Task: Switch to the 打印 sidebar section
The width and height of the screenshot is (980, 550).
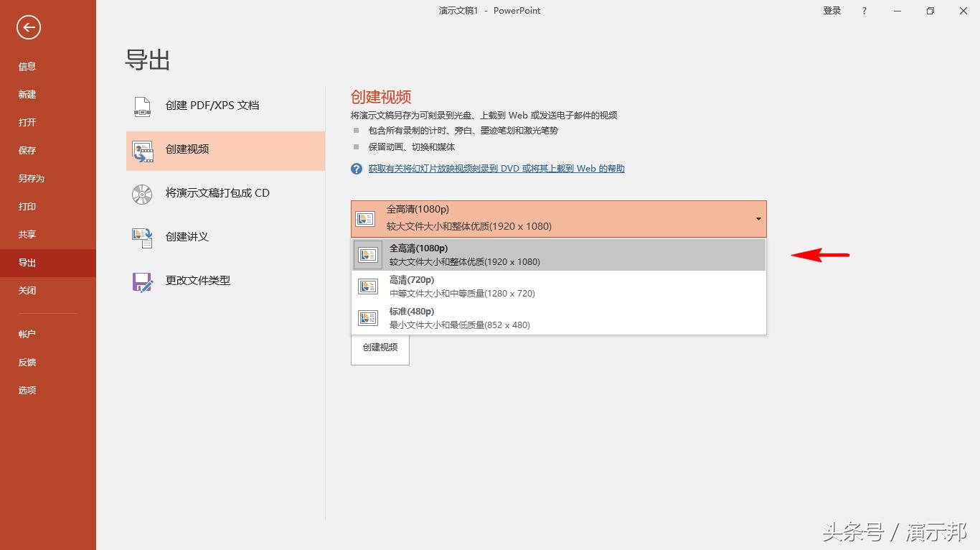Action: [27, 206]
